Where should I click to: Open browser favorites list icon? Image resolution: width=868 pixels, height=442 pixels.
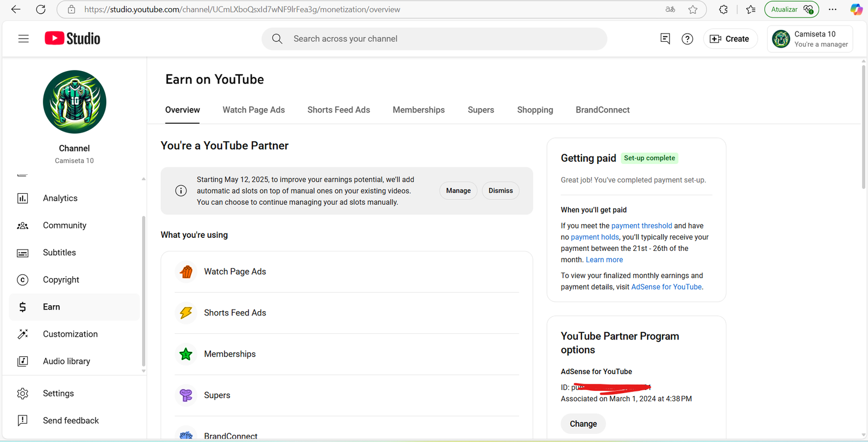(751, 9)
